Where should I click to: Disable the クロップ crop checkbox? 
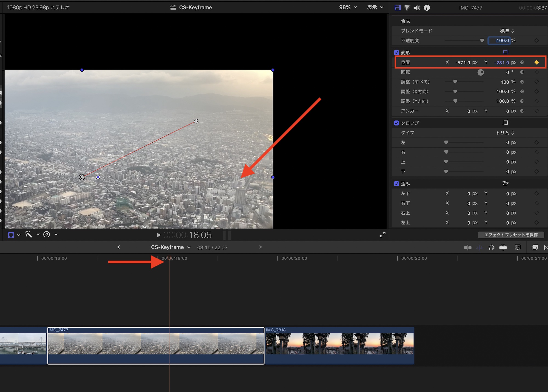point(396,123)
